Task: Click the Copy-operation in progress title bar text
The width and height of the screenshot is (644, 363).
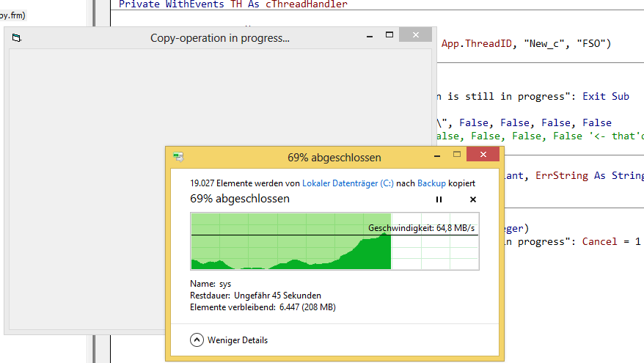Action: click(x=219, y=38)
